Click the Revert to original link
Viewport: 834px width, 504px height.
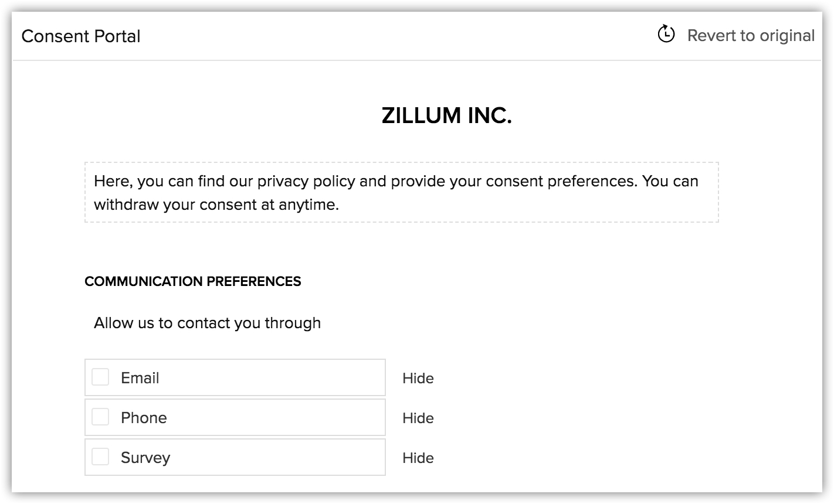point(751,36)
